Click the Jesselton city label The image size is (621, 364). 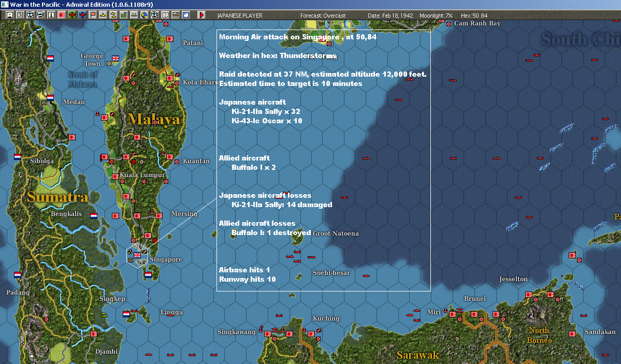point(513,279)
